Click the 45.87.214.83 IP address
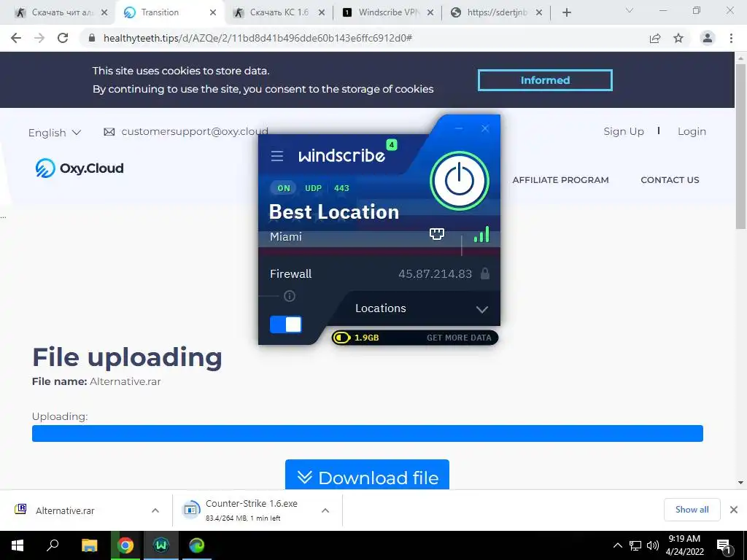The image size is (747, 560). pos(435,274)
